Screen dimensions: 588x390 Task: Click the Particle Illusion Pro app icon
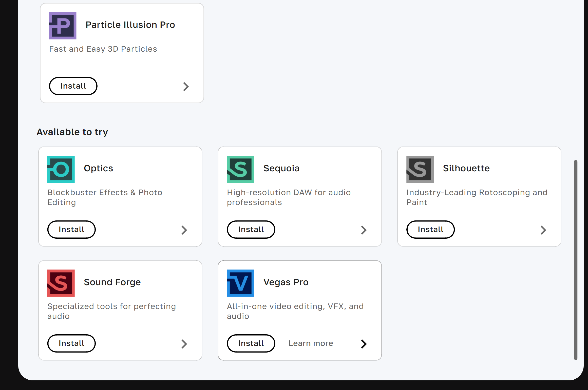63,26
